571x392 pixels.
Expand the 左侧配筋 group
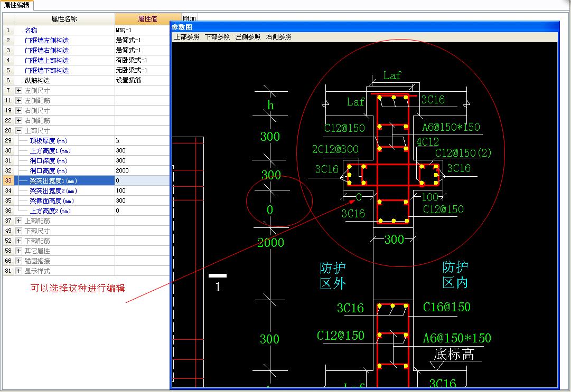pyautogui.click(x=18, y=100)
